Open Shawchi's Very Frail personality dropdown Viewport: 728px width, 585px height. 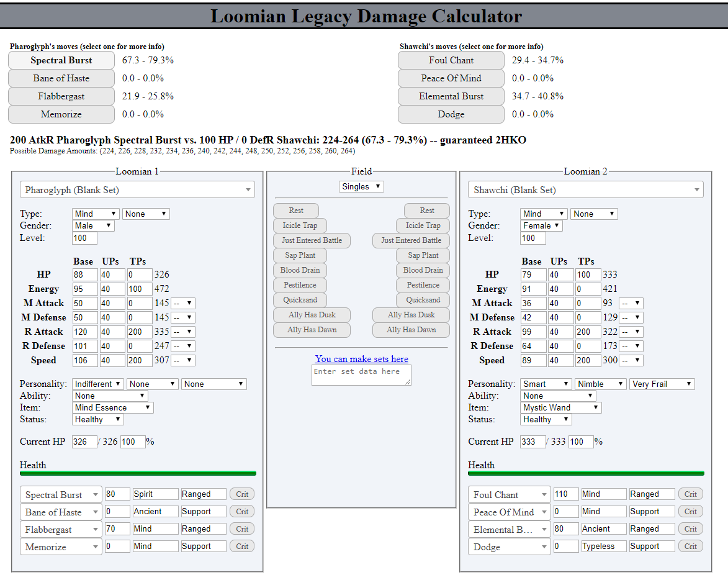(662, 384)
